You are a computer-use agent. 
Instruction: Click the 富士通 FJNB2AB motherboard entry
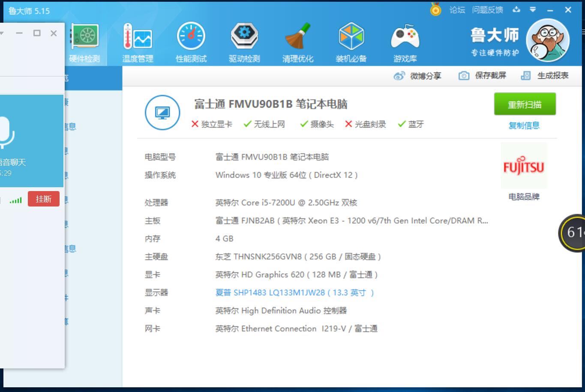click(x=352, y=221)
